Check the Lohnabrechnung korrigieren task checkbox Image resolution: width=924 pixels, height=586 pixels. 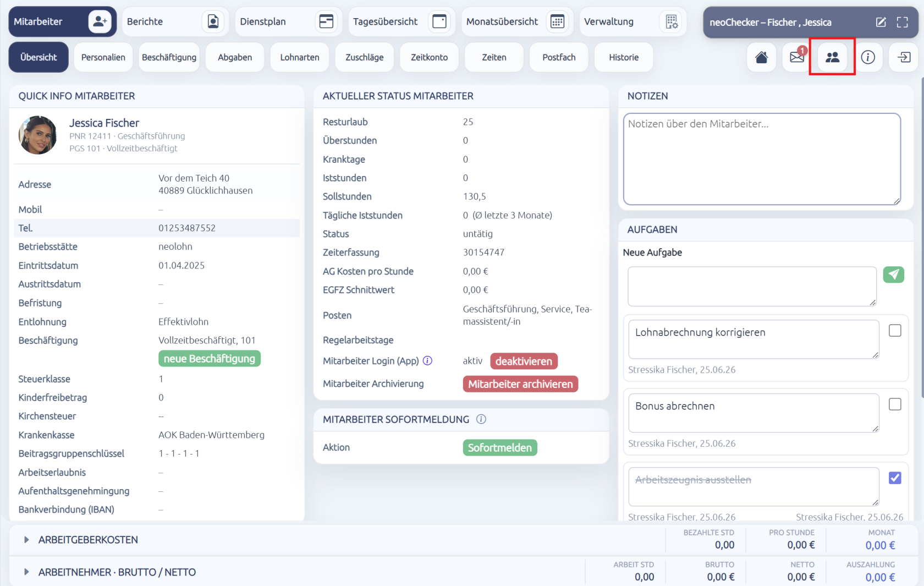tap(895, 331)
